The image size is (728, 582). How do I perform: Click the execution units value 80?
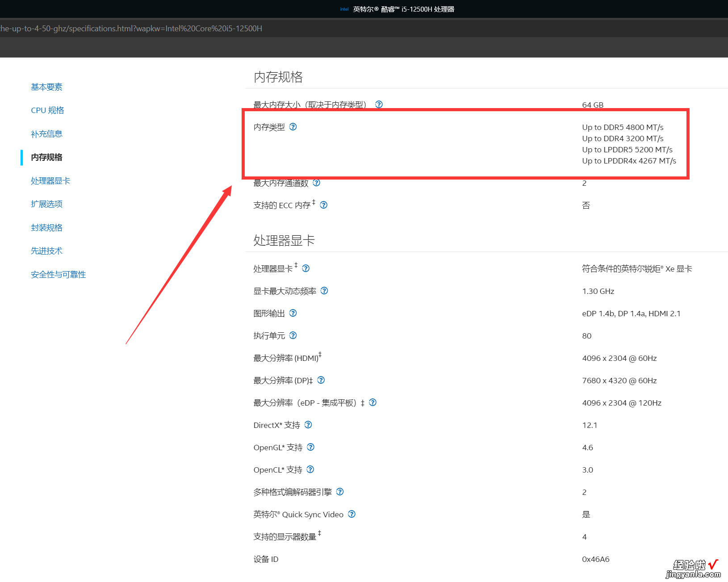click(x=586, y=336)
